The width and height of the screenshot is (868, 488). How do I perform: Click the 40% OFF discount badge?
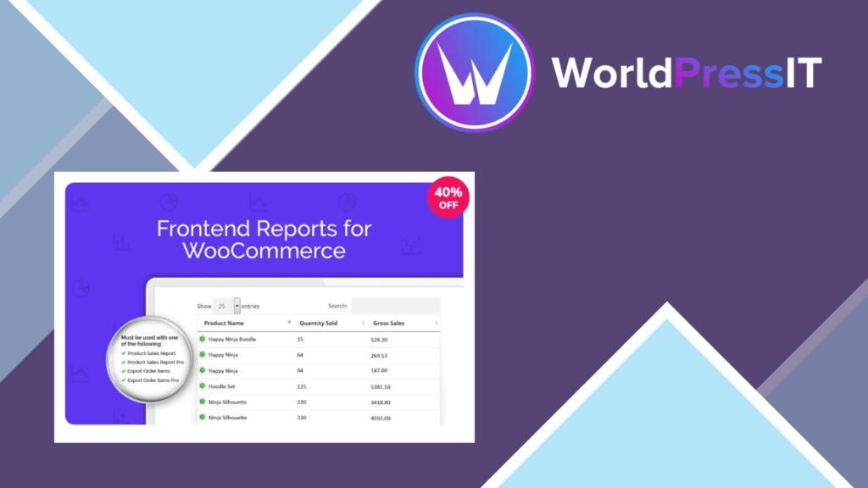coord(448,197)
